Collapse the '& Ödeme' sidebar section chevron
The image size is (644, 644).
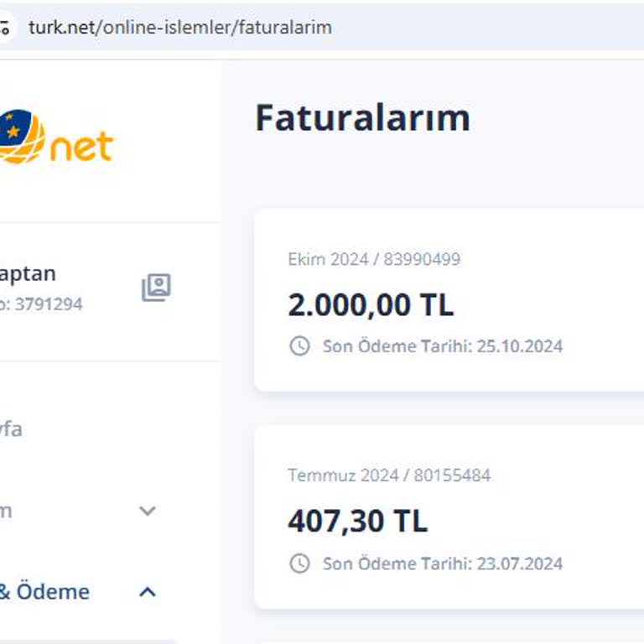[x=148, y=592]
